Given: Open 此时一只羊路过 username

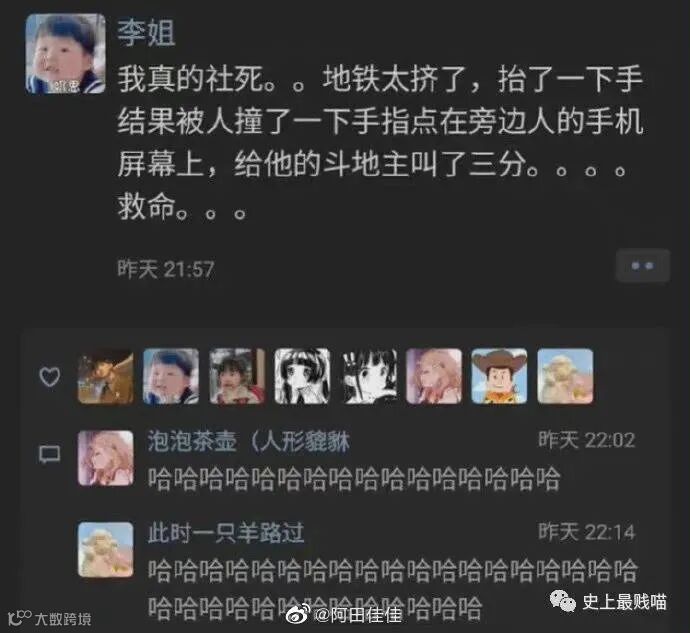Looking at the screenshot, I should (226, 533).
